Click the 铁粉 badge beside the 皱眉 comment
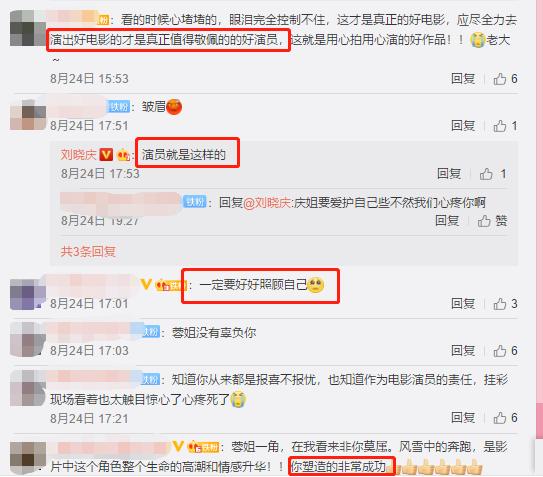The width and height of the screenshot is (543, 477). click(118, 107)
